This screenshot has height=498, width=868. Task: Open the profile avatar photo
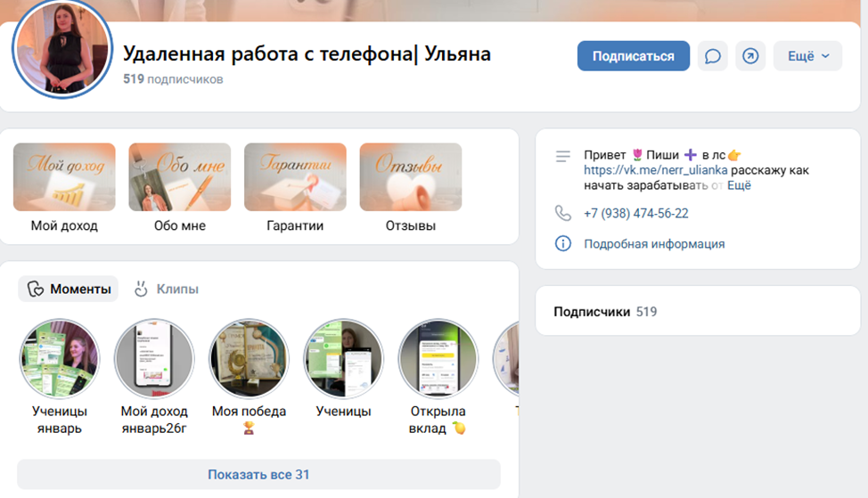coord(62,49)
